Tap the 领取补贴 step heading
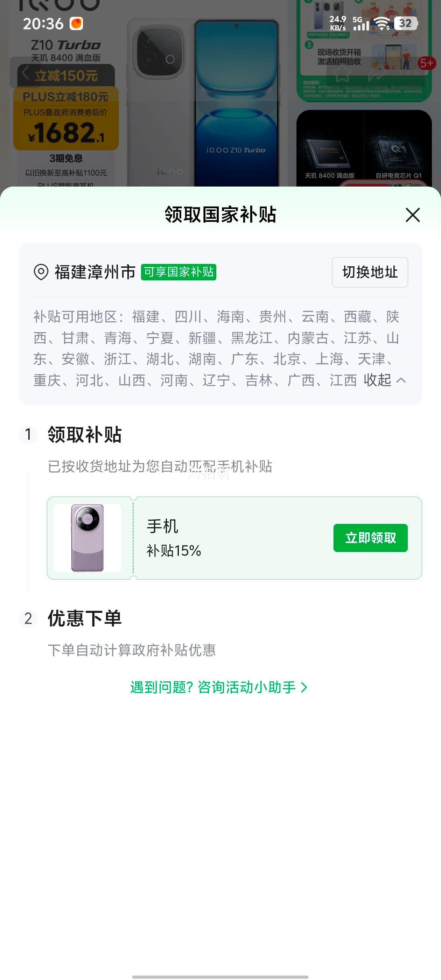441x980 pixels. tap(84, 434)
